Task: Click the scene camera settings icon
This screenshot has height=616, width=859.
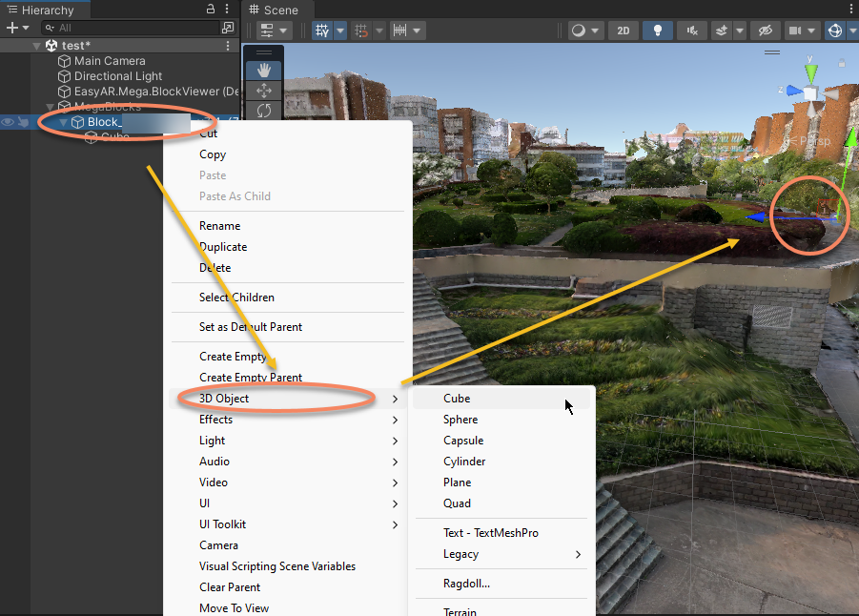Action: point(794,31)
